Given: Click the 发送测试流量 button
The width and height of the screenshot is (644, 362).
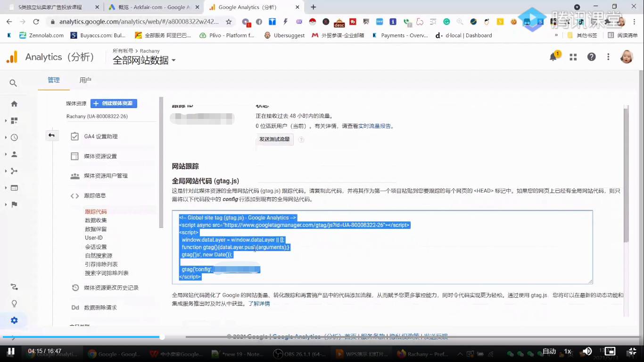Looking at the screenshot, I should point(274,139).
